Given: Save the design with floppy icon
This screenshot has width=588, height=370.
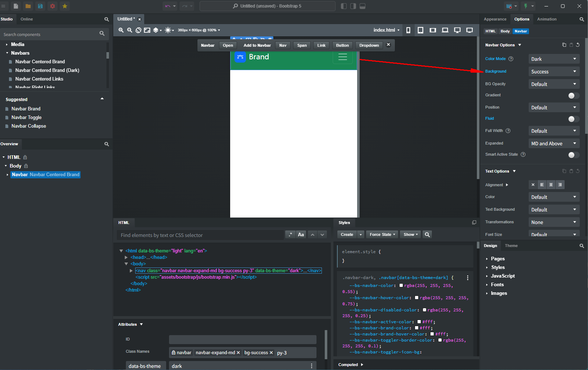Looking at the screenshot, I should point(40,6).
